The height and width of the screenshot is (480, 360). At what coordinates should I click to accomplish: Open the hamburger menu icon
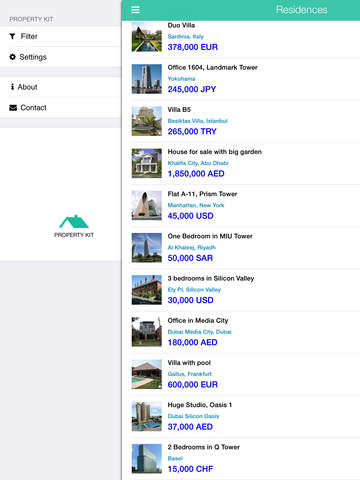[x=135, y=10]
